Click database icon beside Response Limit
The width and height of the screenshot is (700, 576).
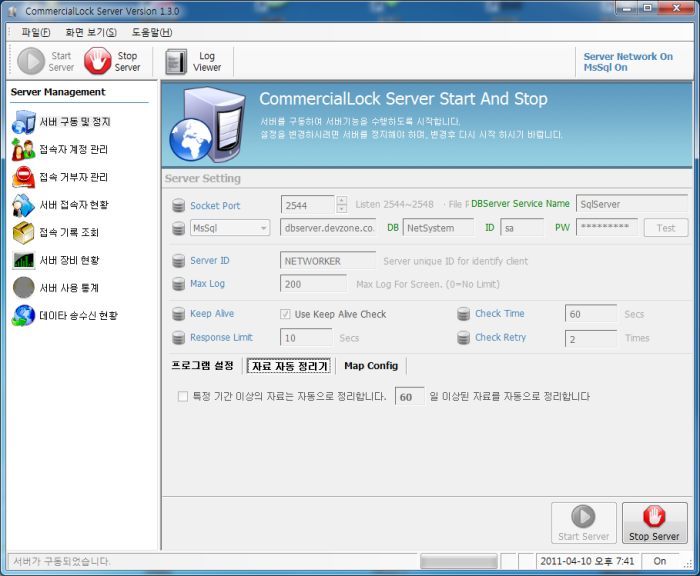pyautogui.click(x=179, y=338)
